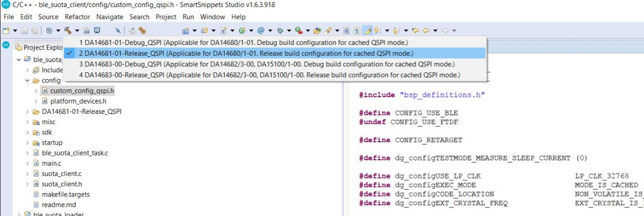Screen dimensions: 644x216
Task: Click the binary 010 toolbar icon
Action: click(86, 30)
